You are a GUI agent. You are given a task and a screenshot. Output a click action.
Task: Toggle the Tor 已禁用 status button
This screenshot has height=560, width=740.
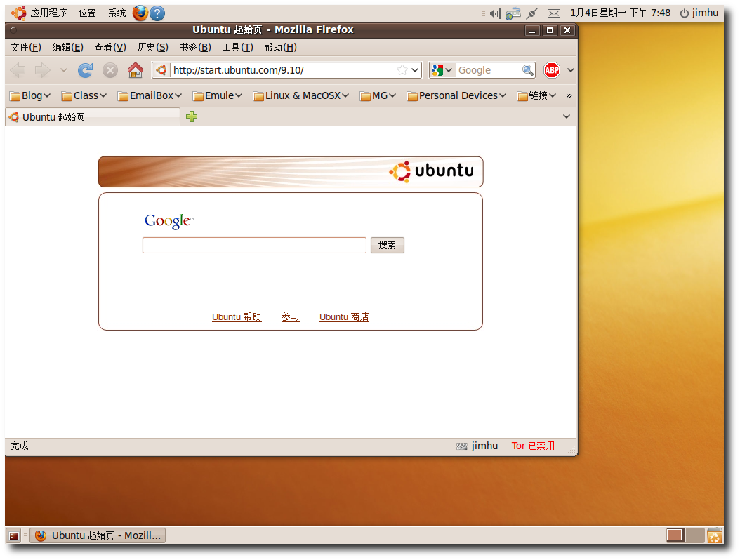click(x=534, y=446)
